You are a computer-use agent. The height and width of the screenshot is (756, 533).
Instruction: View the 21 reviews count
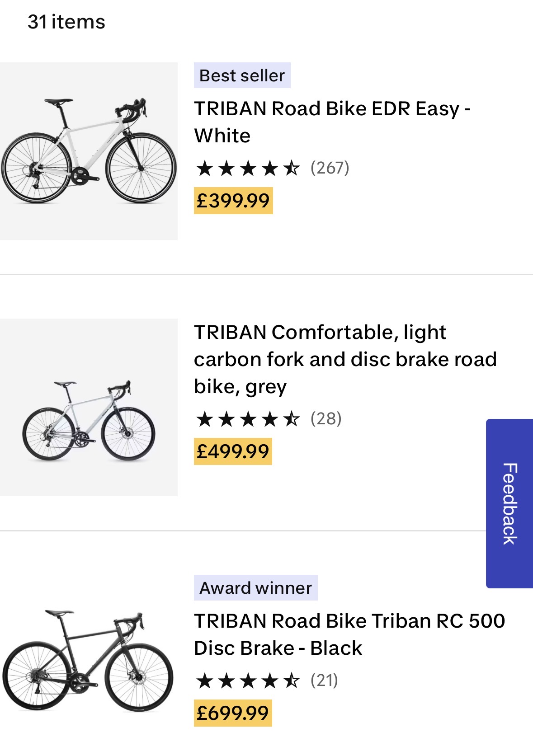click(324, 681)
